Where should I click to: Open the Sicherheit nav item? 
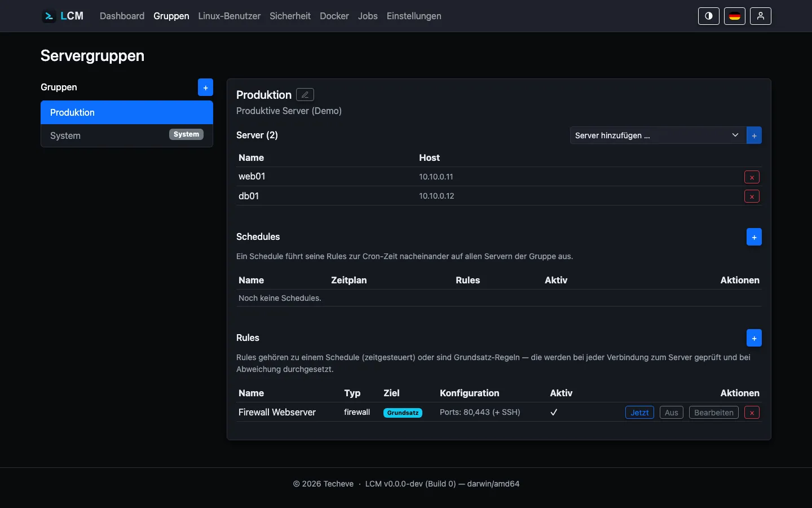(x=290, y=16)
